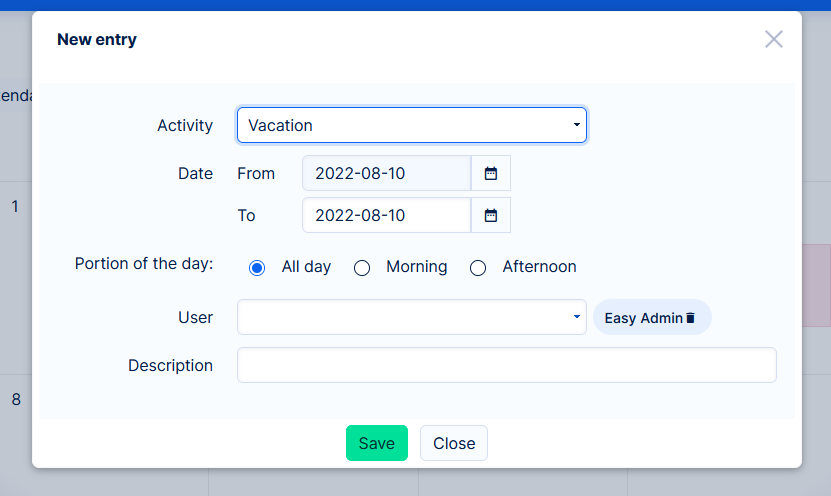Click the To date input field
Viewport: 831px width, 496px height.
point(386,215)
